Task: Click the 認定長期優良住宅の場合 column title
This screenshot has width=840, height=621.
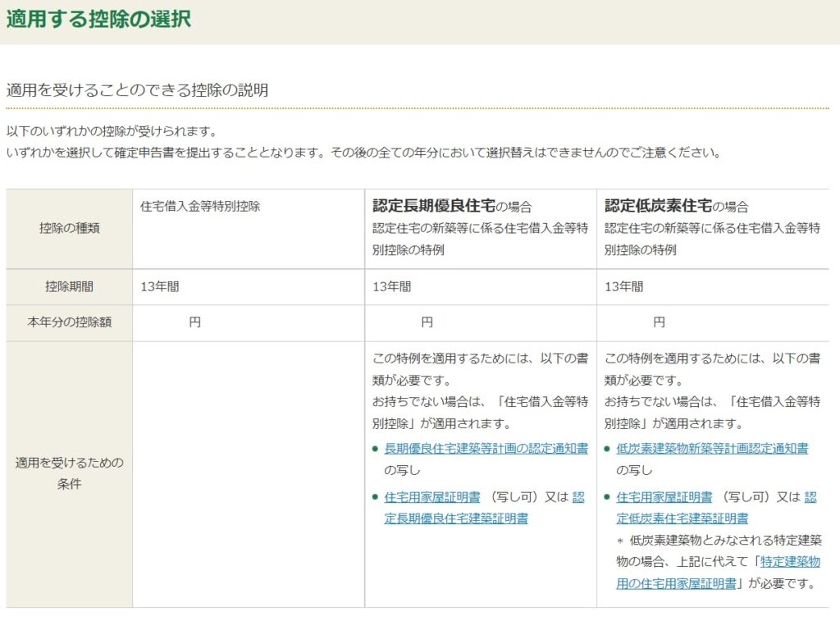Action: click(x=452, y=206)
